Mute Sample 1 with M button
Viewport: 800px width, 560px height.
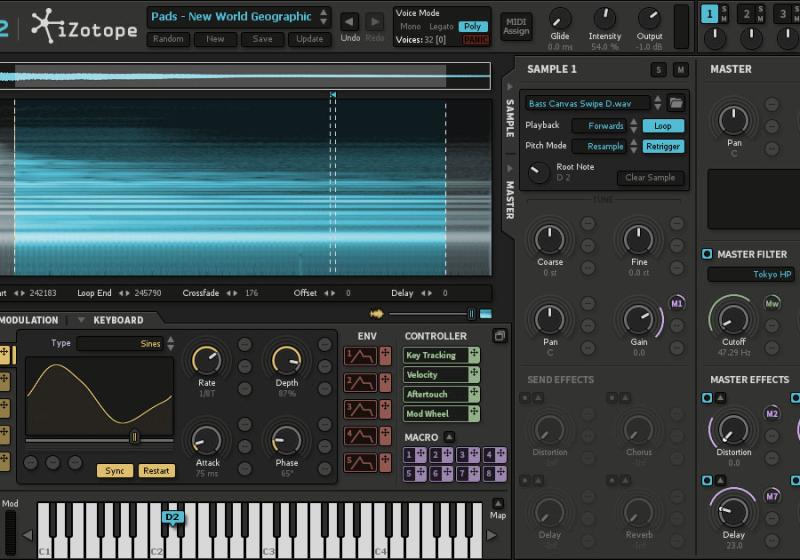coord(680,70)
